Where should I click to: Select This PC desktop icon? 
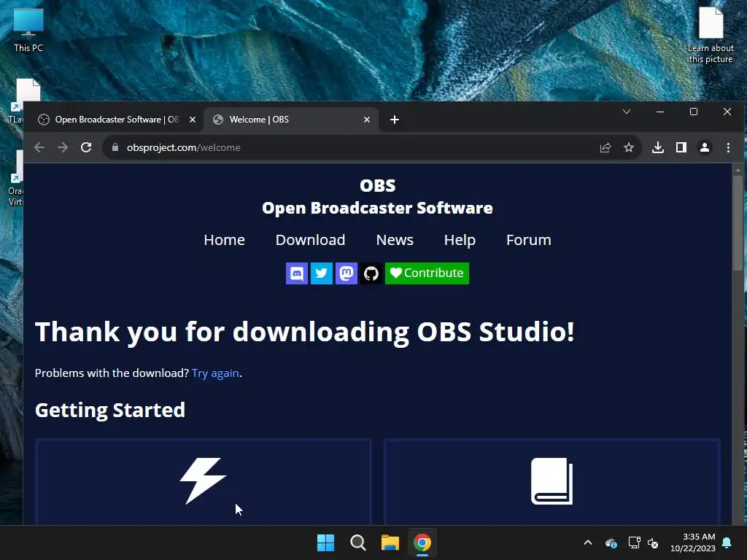[28, 31]
